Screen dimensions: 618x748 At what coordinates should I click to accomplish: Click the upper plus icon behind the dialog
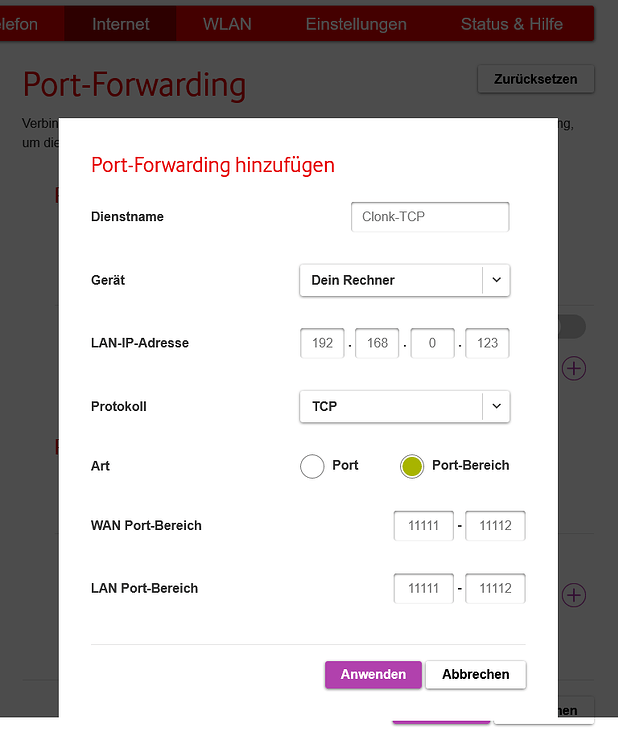tap(574, 368)
